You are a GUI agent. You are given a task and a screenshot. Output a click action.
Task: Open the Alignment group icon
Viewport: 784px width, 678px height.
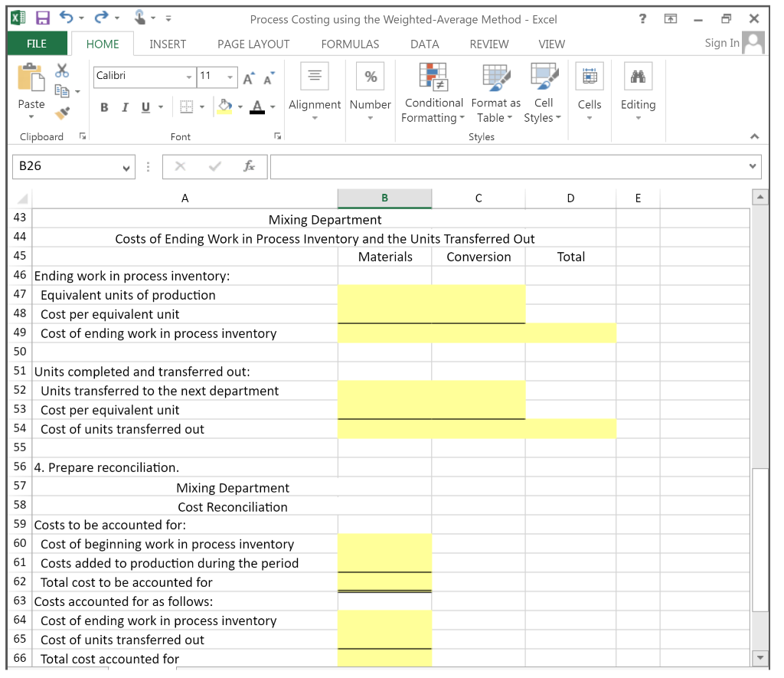click(x=315, y=76)
